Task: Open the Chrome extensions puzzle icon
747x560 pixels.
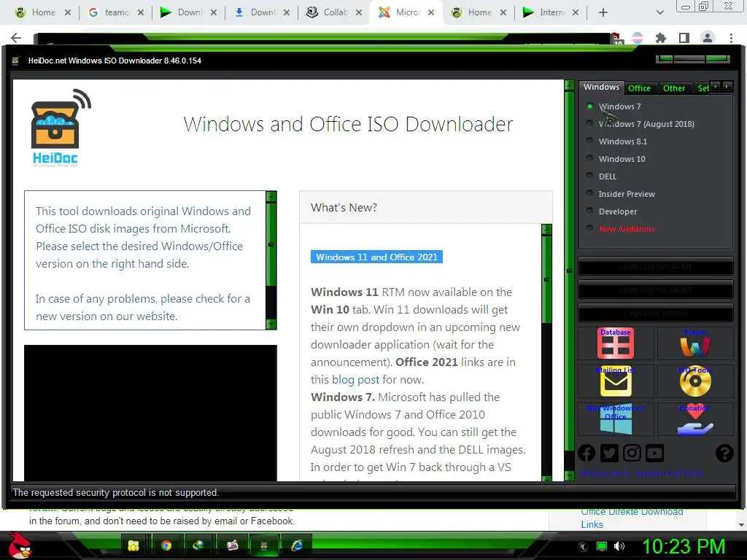Action: click(x=661, y=38)
